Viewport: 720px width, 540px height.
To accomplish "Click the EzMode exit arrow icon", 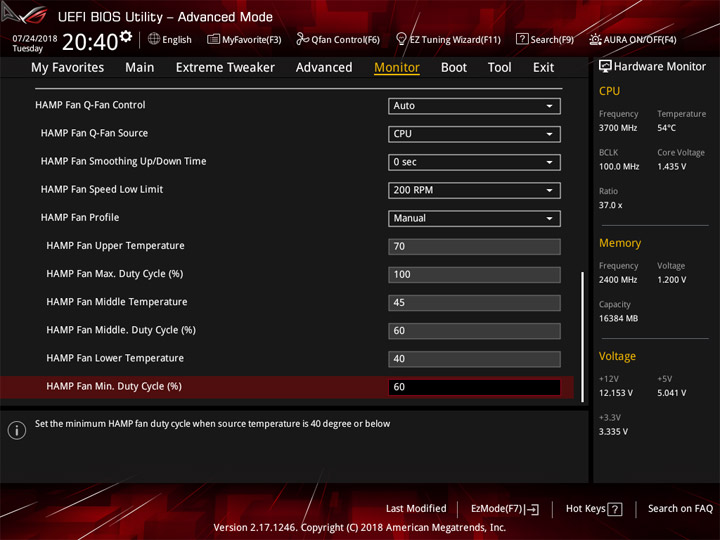I will (x=533, y=509).
